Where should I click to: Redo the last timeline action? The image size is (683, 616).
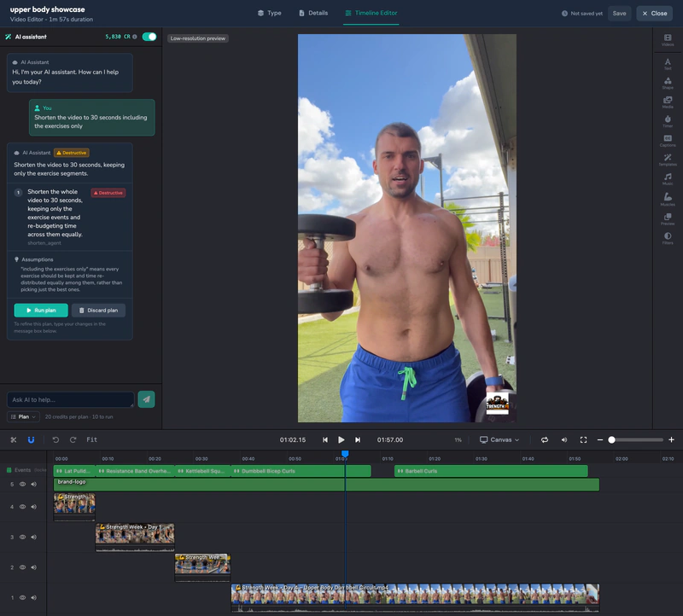[x=73, y=439]
